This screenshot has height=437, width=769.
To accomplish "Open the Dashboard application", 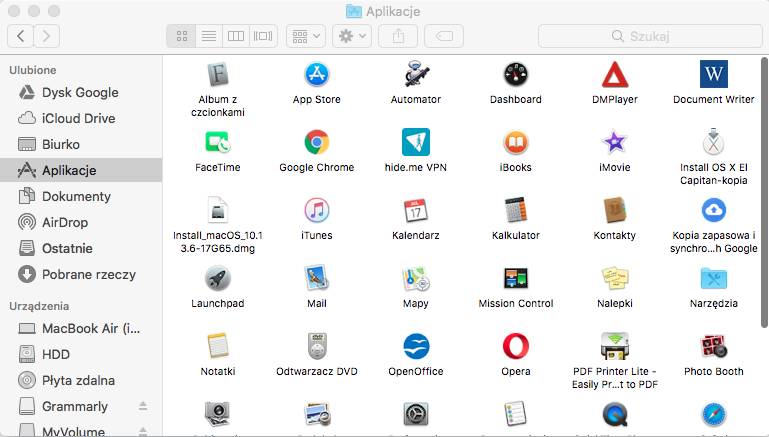I will coord(515,75).
